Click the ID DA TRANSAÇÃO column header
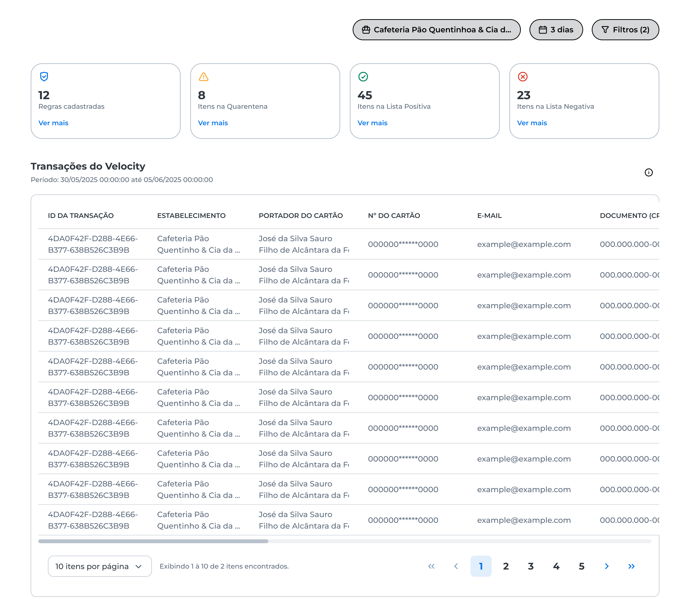 point(80,216)
